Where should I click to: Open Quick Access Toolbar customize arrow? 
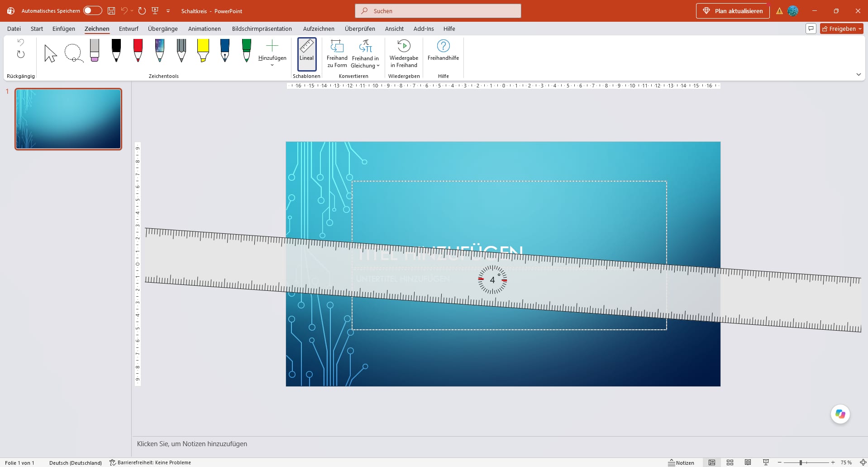[x=168, y=11]
